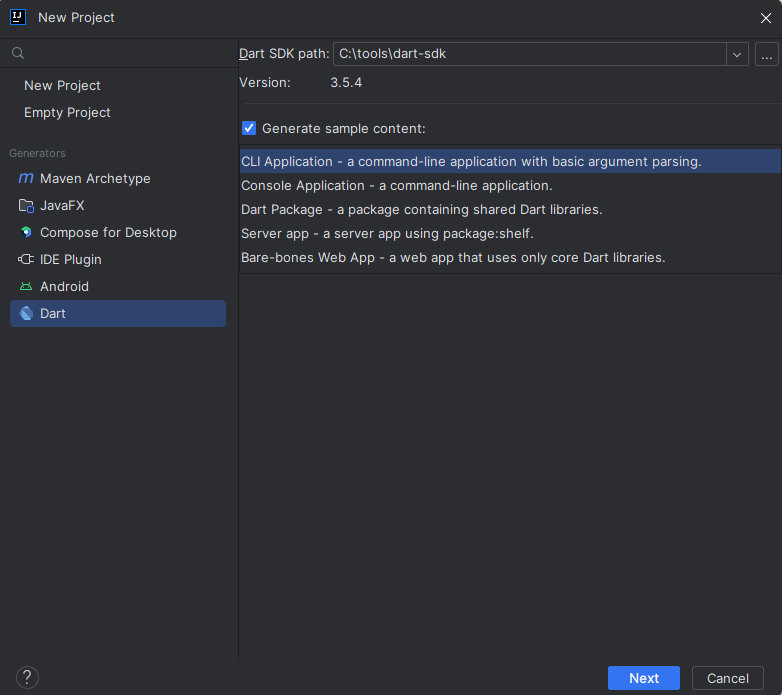Click the Generators section heading
The width and height of the screenshot is (782, 695).
tap(37, 153)
